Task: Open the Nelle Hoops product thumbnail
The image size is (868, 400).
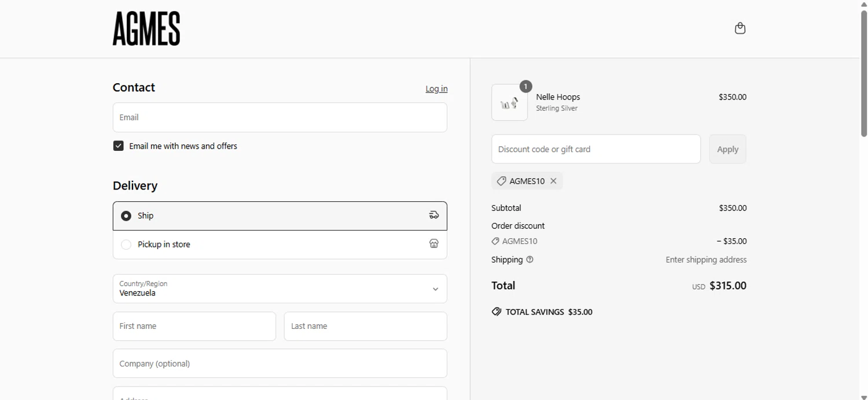Action: (x=509, y=102)
